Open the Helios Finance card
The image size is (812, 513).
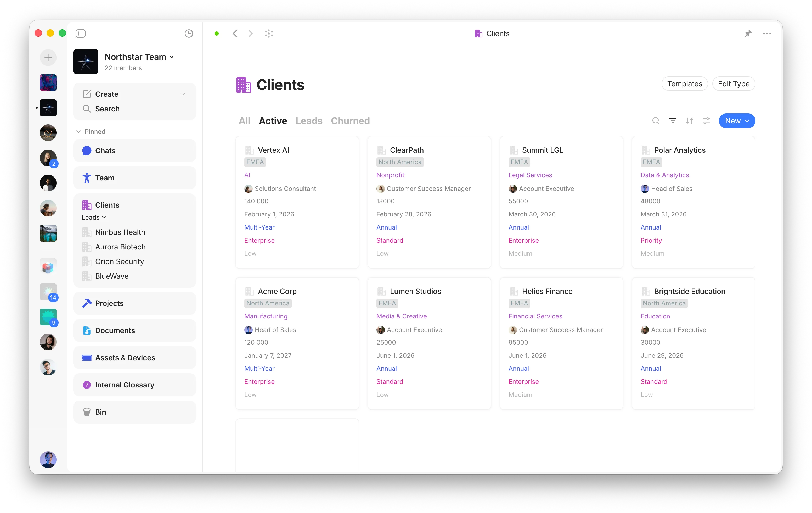(561, 344)
